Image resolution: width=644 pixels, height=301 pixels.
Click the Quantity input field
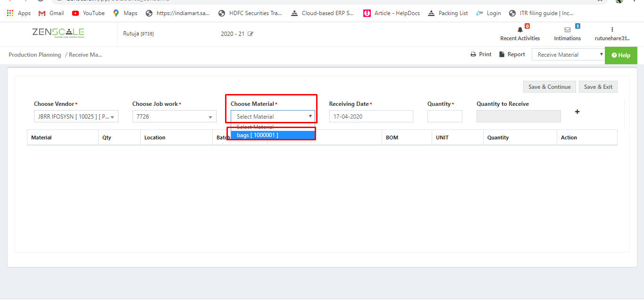pos(445,116)
